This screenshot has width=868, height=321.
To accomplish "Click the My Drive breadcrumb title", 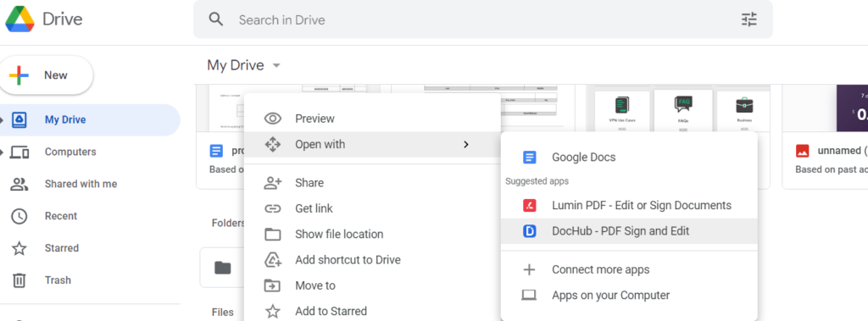I will coord(236,65).
